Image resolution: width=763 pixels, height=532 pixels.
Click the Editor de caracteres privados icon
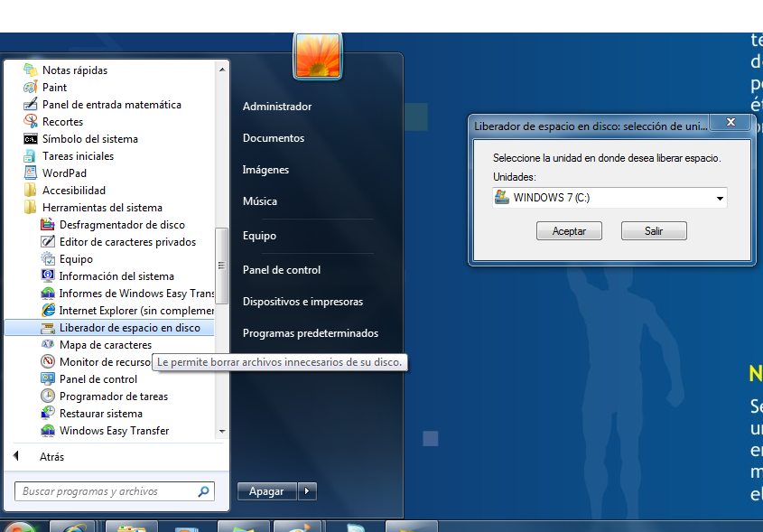[x=48, y=241]
